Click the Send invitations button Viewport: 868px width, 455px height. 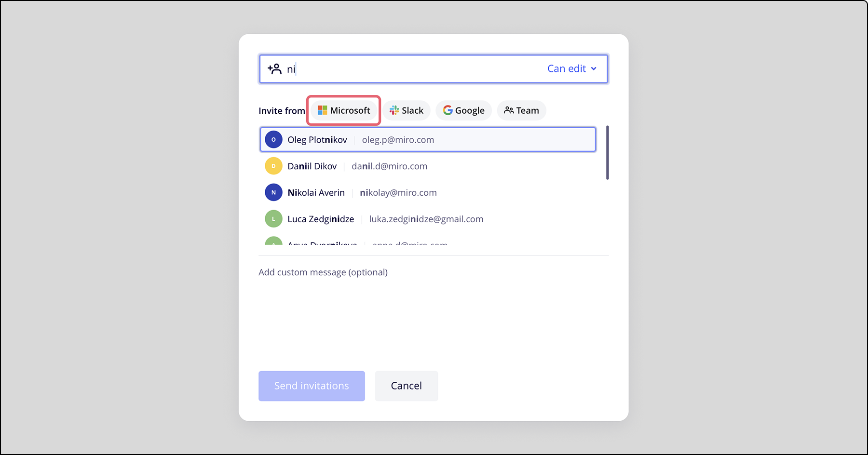(312, 386)
